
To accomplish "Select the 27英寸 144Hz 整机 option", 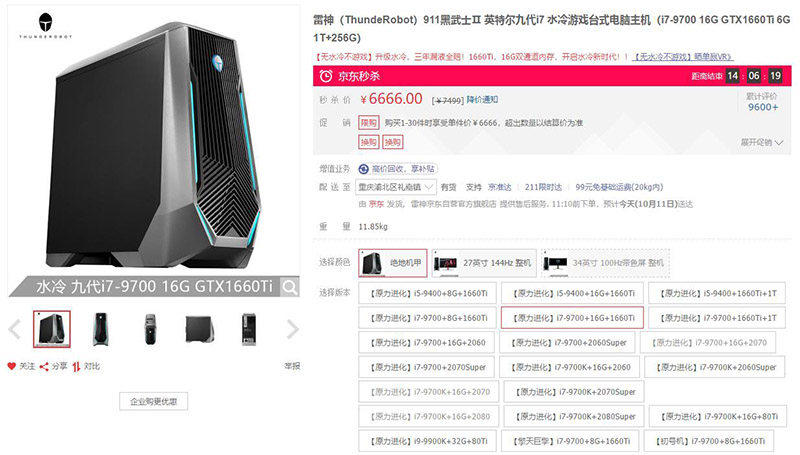I will [484, 263].
